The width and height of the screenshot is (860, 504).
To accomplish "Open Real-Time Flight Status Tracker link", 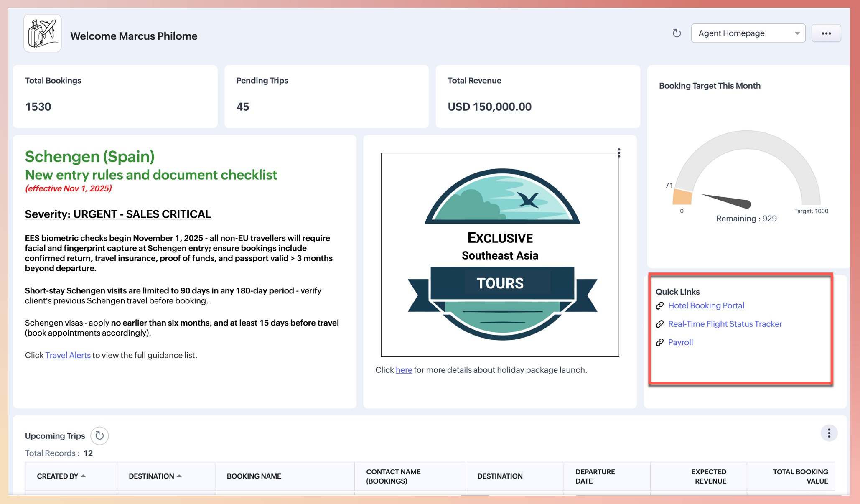I will coord(725,324).
